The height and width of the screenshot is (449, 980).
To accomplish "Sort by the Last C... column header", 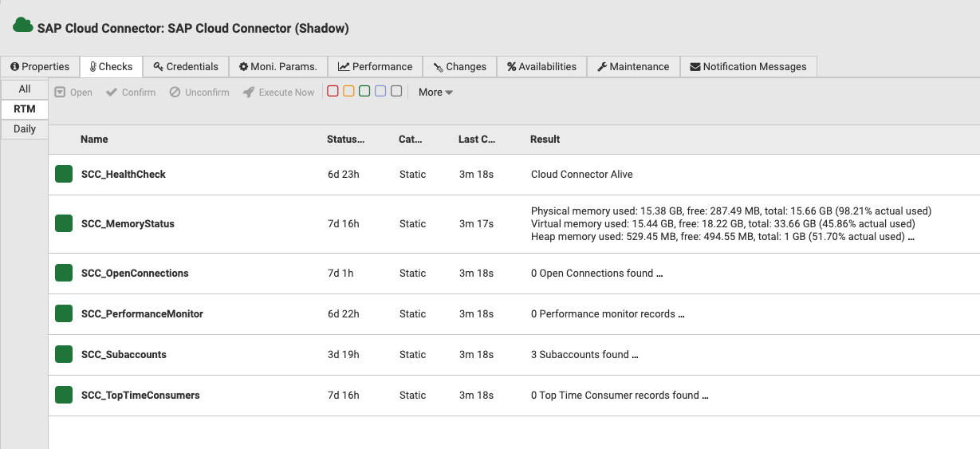I will coord(477,140).
